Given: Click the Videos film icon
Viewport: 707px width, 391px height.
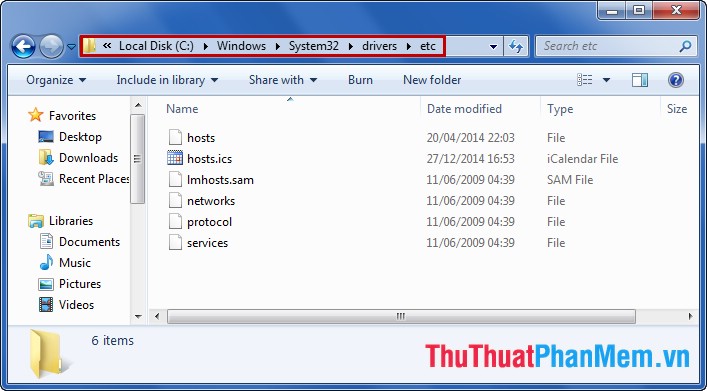Looking at the screenshot, I should click(x=46, y=305).
